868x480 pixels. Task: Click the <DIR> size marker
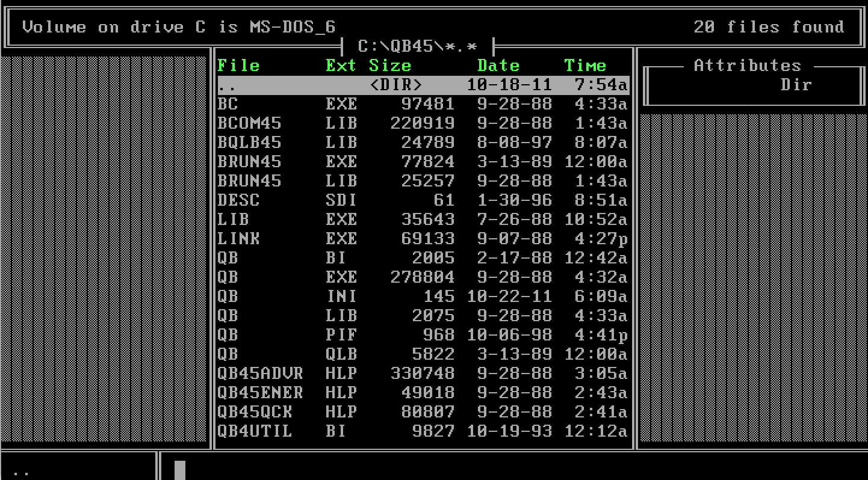pos(395,85)
